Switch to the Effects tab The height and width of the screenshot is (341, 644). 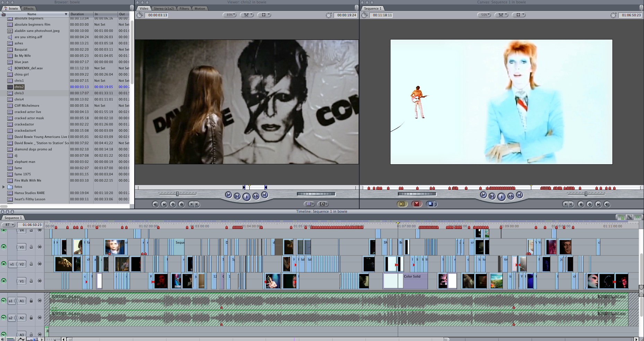pyautogui.click(x=28, y=8)
